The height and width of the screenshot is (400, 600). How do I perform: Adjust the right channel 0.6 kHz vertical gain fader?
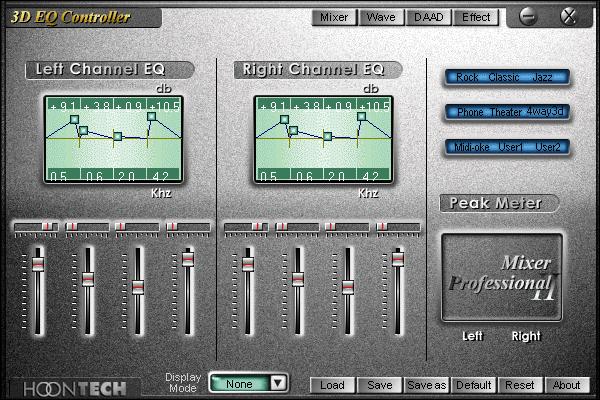298,279
